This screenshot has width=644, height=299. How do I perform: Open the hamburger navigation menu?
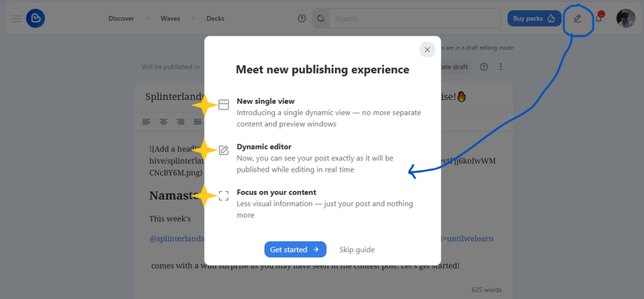pos(16,19)
